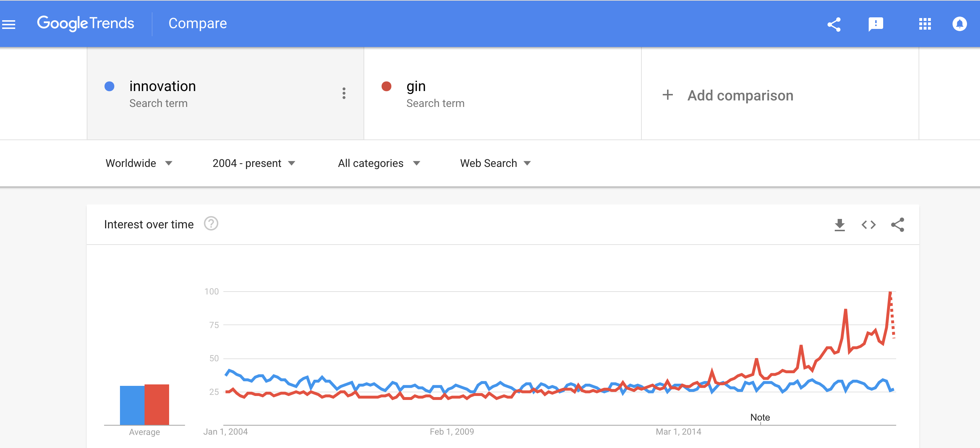Viewport: 980px width, 448px height.
Task: Select the gin search term box
Action: 503,94
